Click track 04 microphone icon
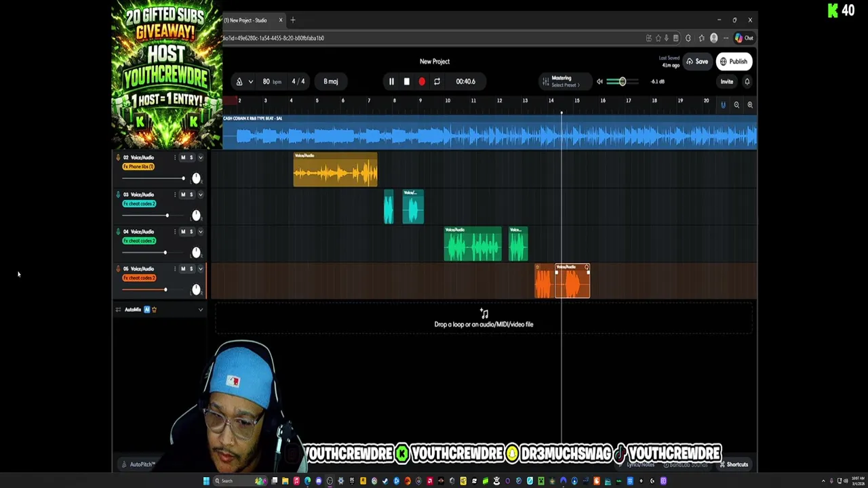The height and width of the screenshot is (488, 868). click(x=118, y=232)
